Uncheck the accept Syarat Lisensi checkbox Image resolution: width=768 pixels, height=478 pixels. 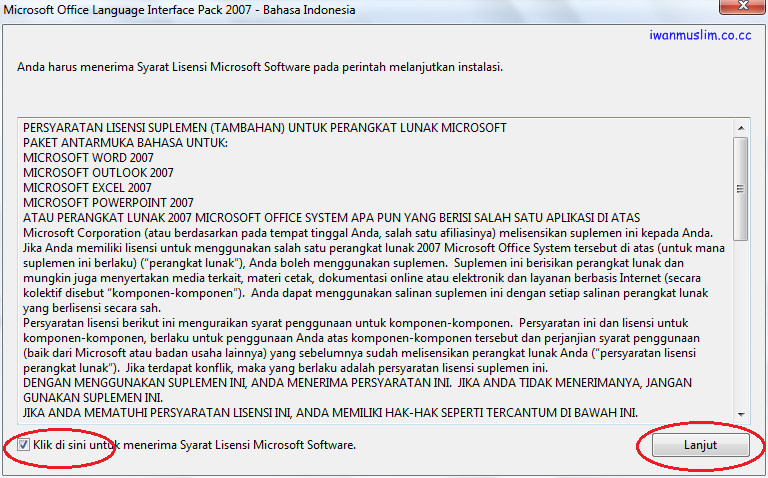tap(23, 445)
